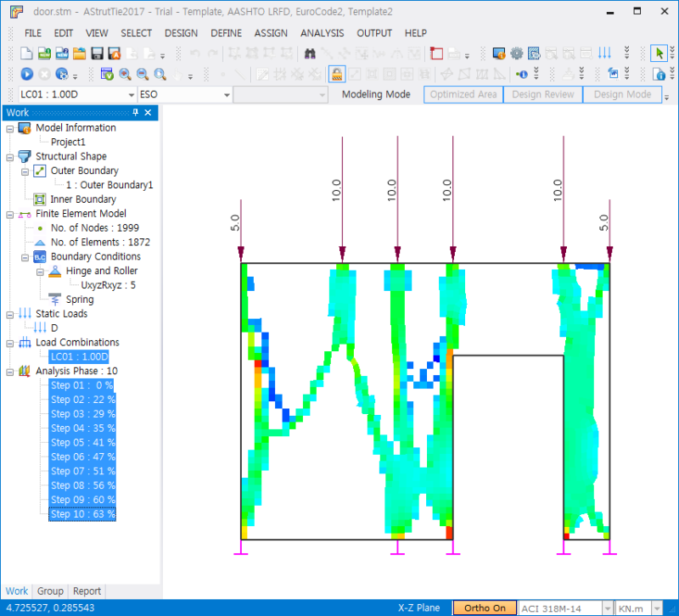The image size is (679, 616).
Task: Select Step 10 : 63 % analysis step
Action: pos(82,514)
